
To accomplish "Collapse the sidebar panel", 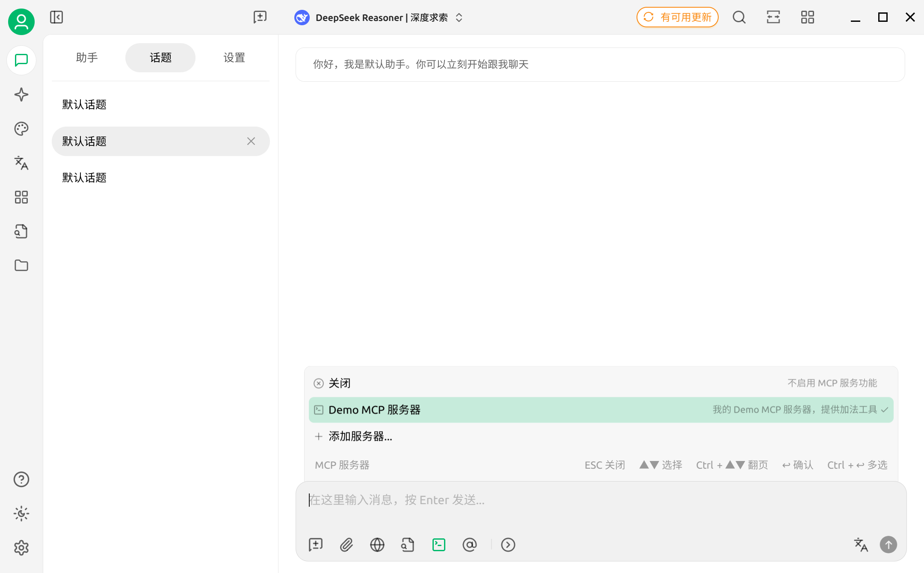I will click(x=56, y=18).
